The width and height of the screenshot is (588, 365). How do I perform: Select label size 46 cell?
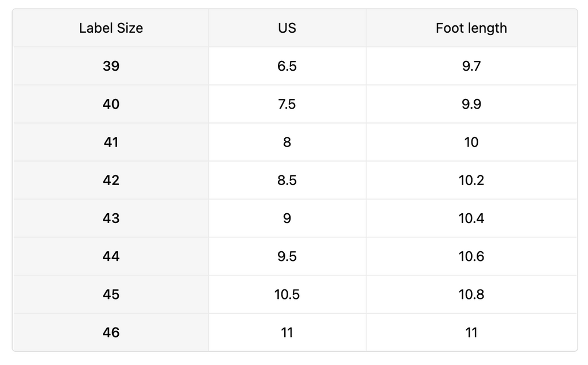pos(111,332)
